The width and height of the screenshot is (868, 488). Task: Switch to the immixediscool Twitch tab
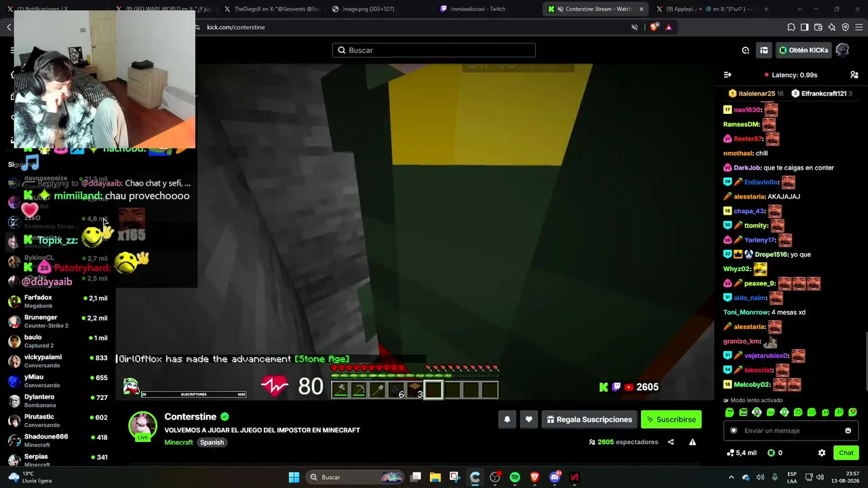(484, 9)
